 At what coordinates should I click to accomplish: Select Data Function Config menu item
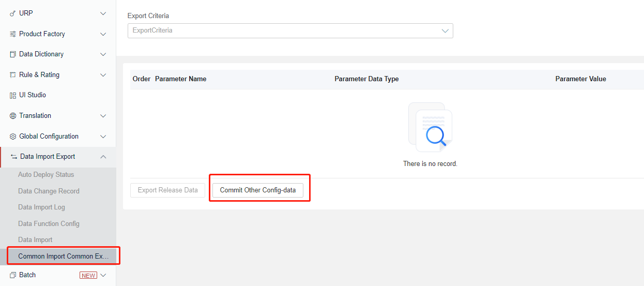(x=49, y=224)
